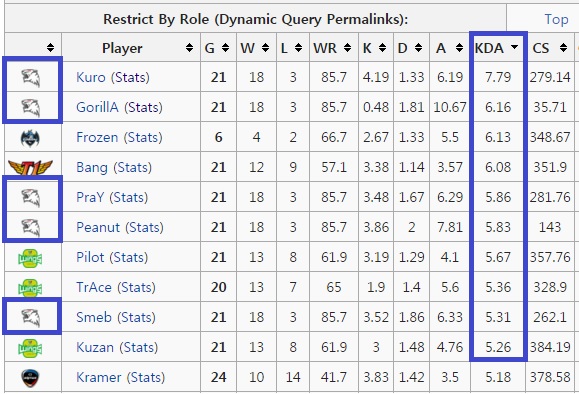This screenshot has height=394, width=579.
Task: Sort table by L losses column
Action: [298, 48]
